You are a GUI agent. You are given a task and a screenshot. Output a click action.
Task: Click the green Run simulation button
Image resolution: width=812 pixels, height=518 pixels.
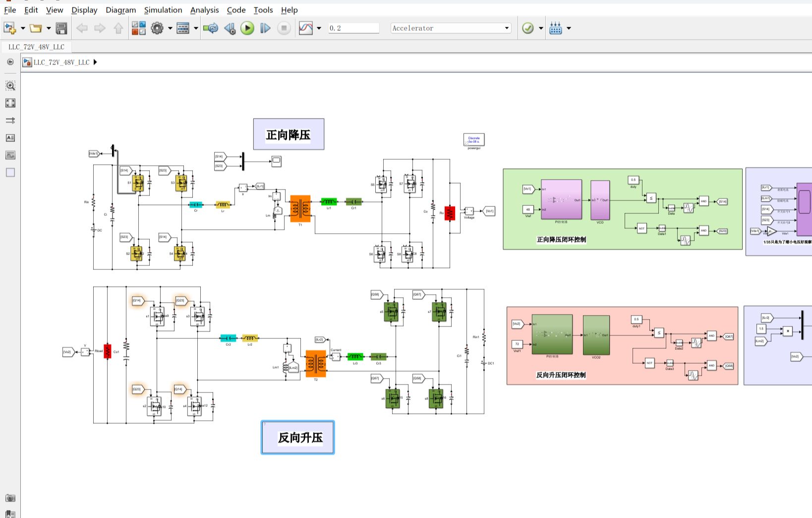coord(247,28)
